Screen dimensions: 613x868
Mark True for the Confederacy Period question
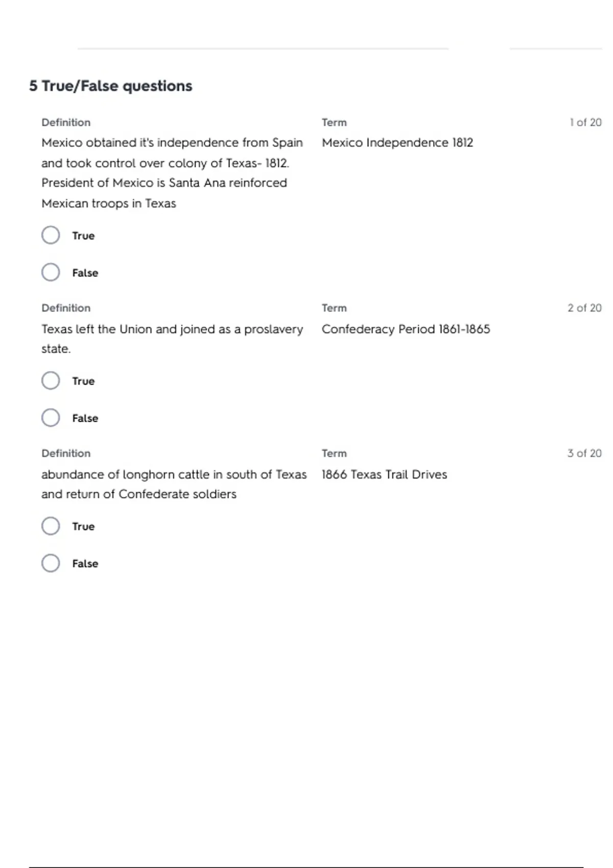51,380
